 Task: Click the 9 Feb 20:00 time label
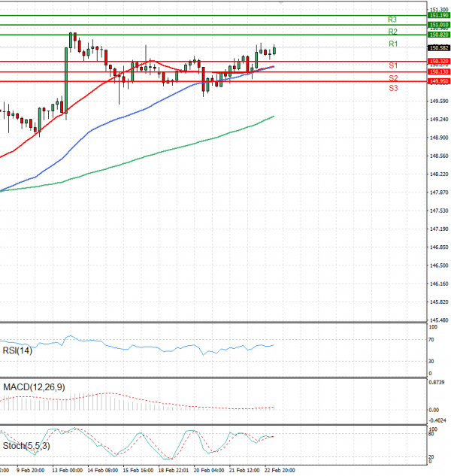30,470
